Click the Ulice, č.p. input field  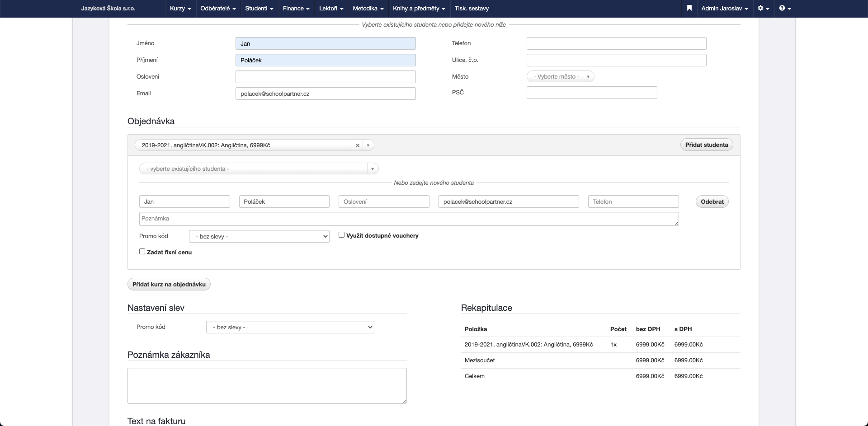pos(616,60)
